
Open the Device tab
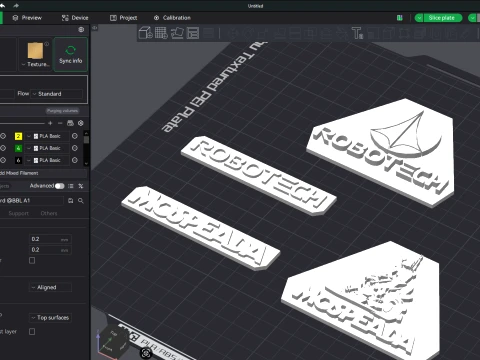pyautogui.click(x=75, y=18)
